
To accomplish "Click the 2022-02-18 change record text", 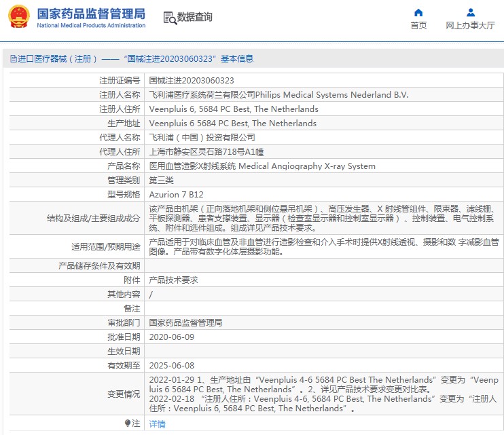I will pos(323,404).
